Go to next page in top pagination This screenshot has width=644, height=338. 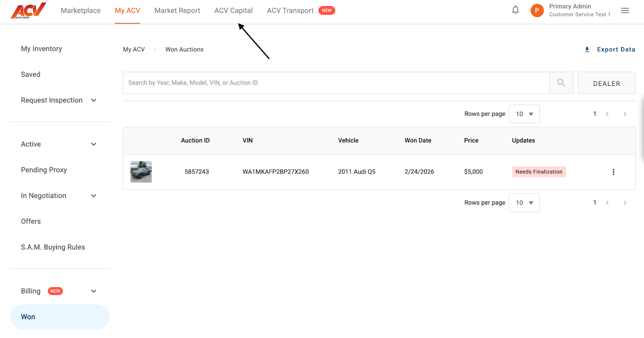[625, 114]
